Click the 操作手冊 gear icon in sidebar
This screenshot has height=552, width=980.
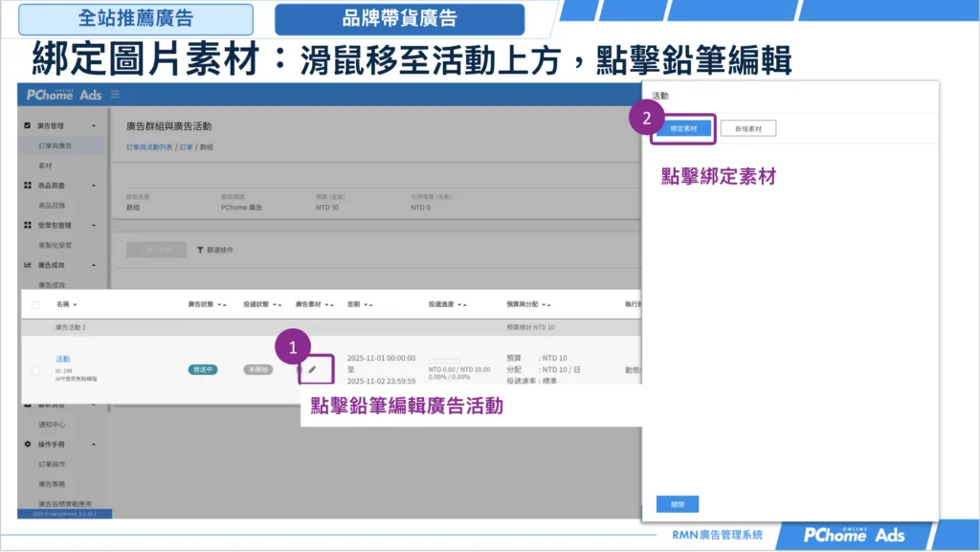coord(28,444)
